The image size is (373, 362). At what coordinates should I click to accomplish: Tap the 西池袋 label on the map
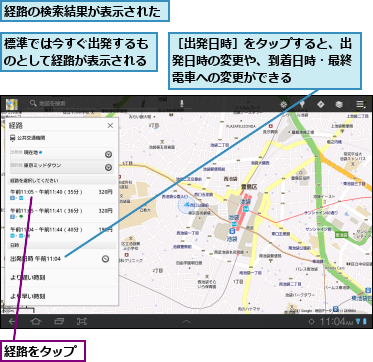[x=230, y=178]
